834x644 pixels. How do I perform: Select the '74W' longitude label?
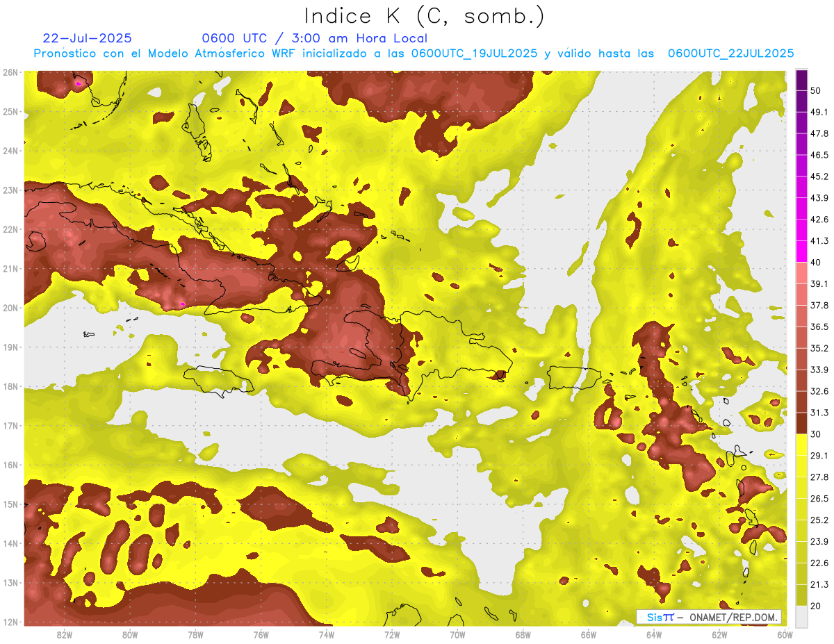(x=327, y=635)
